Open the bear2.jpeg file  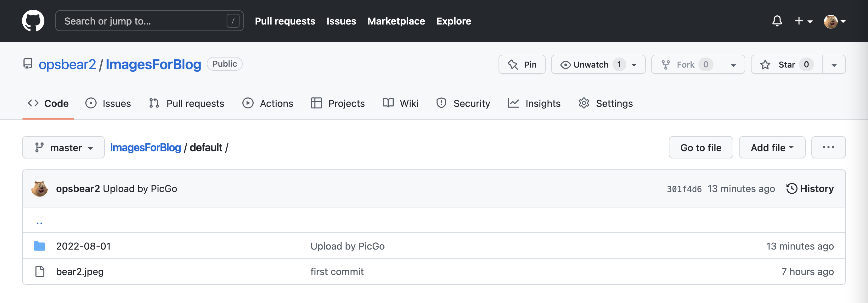pos(80,271)
